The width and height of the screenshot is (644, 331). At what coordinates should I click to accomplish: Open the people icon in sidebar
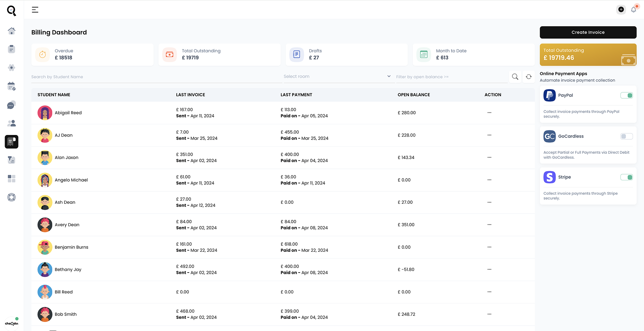pos(11,123)
